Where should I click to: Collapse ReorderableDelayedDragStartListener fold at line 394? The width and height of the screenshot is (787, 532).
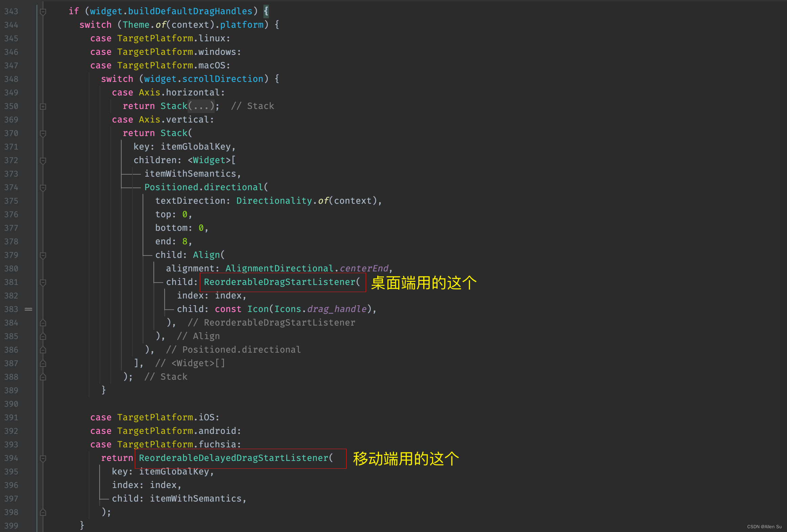pos(43,459)
